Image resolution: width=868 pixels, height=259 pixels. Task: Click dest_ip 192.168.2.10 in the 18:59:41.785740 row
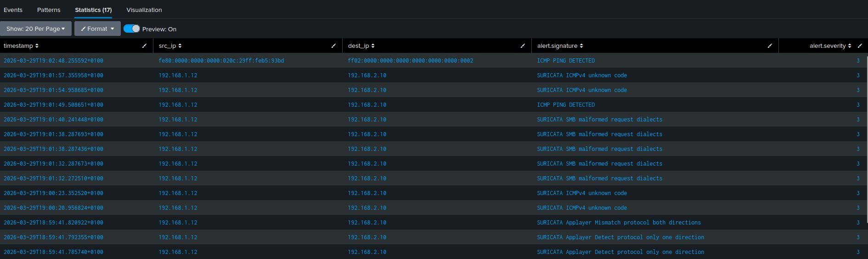tap(367, 252)
